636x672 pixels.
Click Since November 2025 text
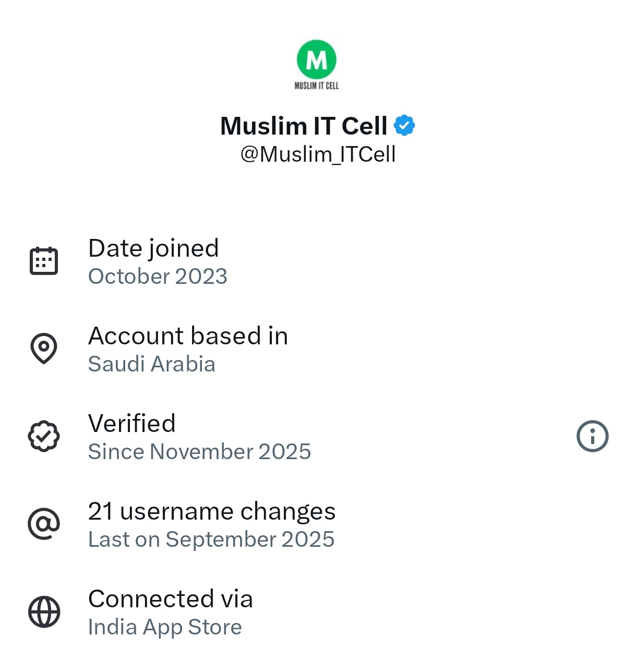(x=199, y=452)
